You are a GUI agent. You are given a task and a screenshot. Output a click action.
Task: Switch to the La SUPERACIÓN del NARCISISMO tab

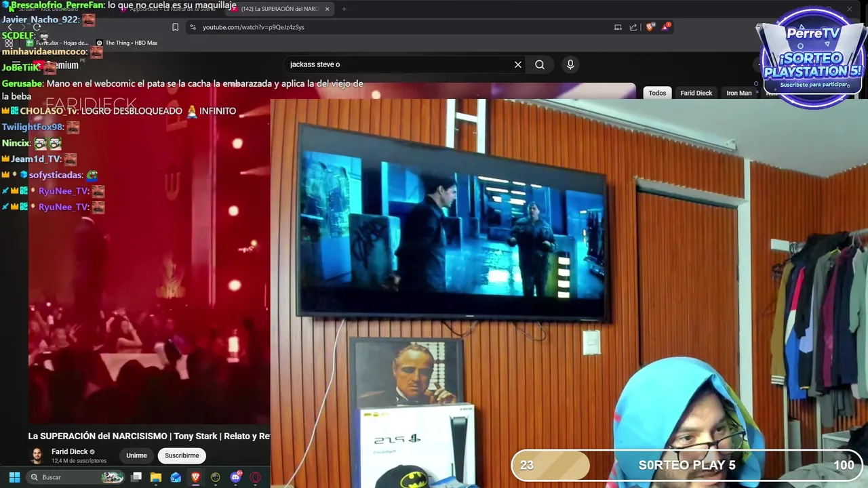pyautogui.click(x=278, y=9)
